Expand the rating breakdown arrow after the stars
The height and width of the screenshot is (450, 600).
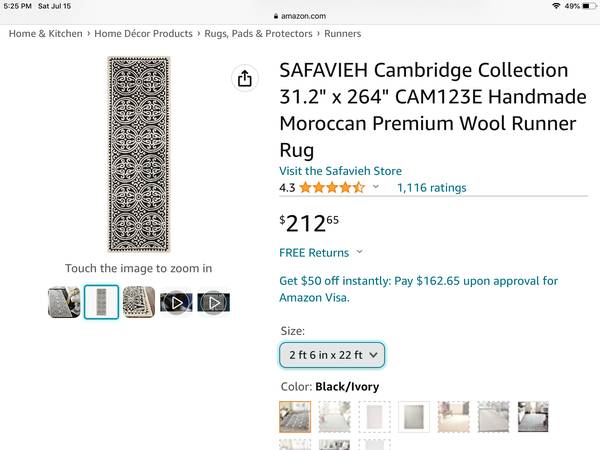tap(376, 188)
